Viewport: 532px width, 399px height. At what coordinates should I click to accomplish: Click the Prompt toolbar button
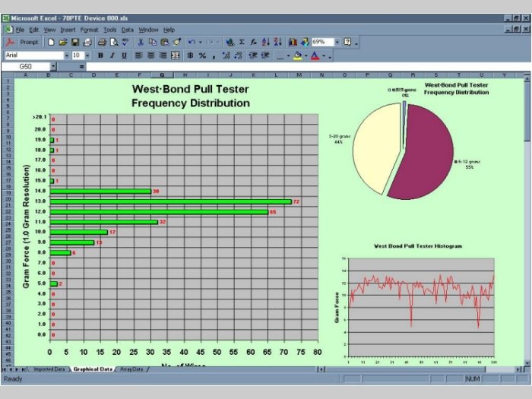[x=29, y=42]
